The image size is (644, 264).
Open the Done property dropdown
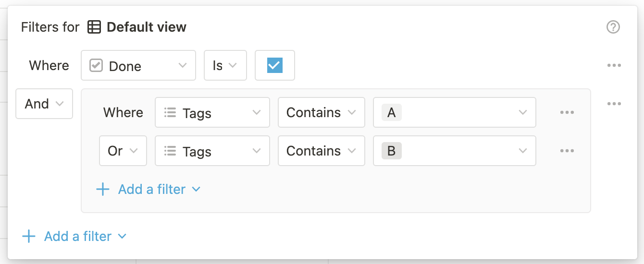coord(138,65)
